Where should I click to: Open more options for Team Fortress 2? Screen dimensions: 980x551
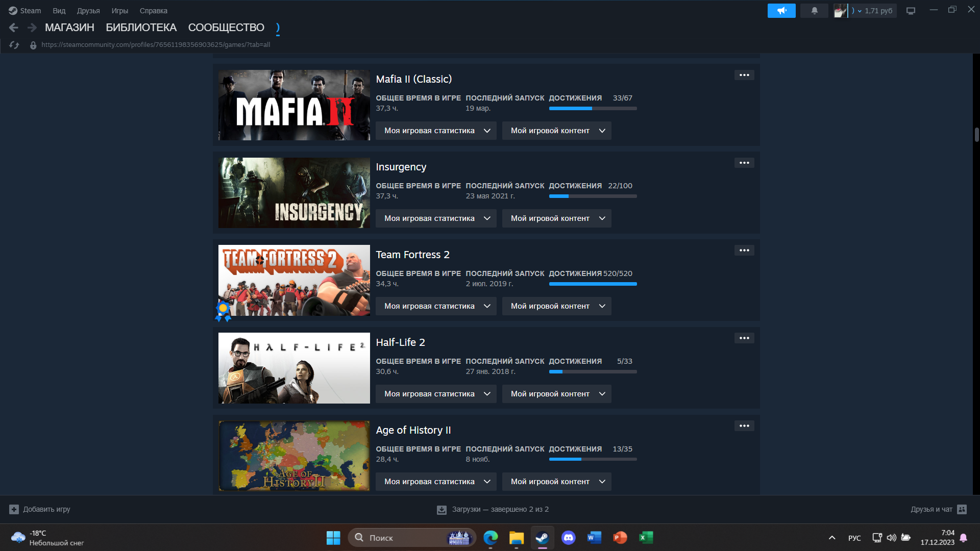tap(744, 251)
